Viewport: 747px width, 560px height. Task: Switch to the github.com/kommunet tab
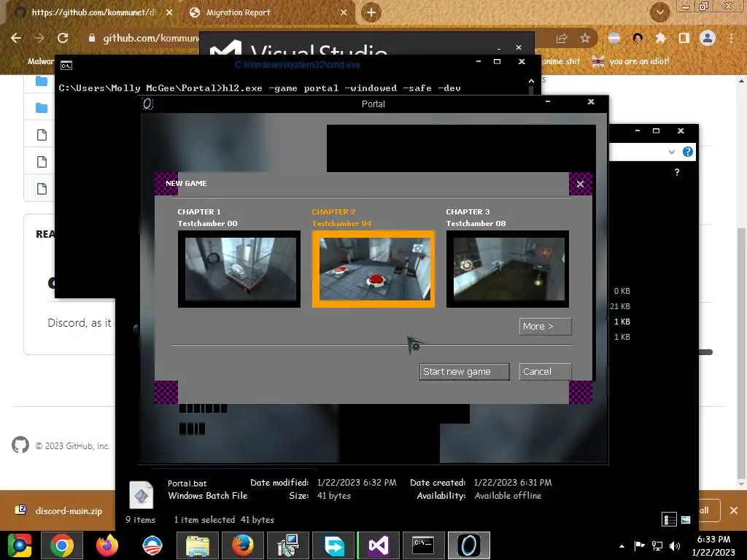point(93,12)
